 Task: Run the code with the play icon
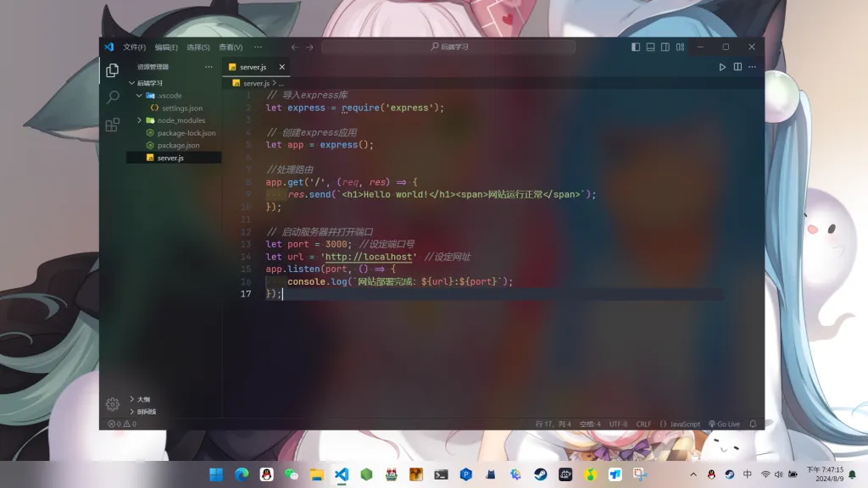coord(722,67)
